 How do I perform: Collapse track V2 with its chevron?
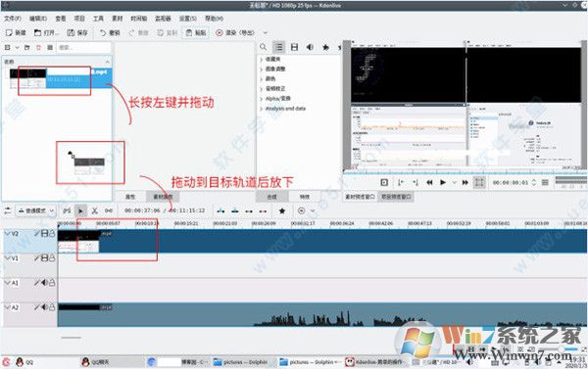[x=7, y=233]
